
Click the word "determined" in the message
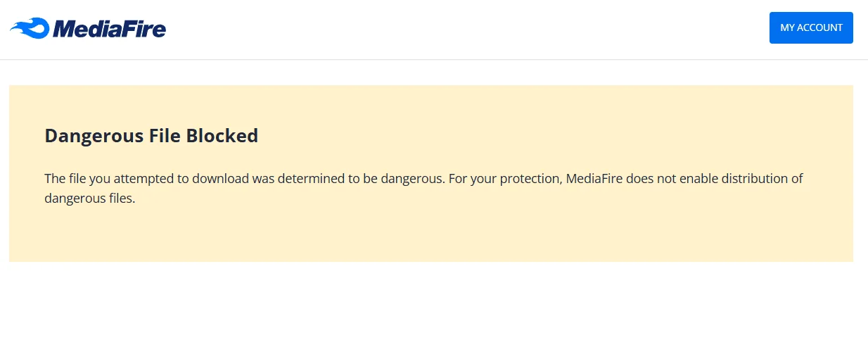coord(311,179)
